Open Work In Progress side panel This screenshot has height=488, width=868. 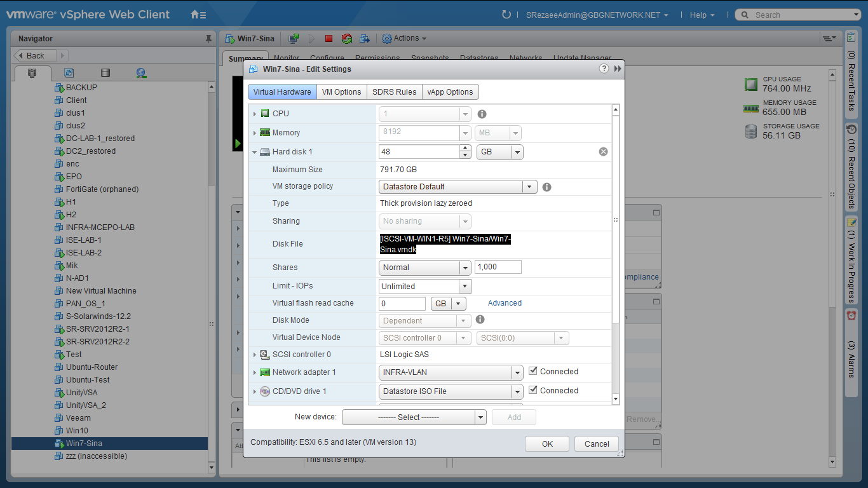(851, 261)
